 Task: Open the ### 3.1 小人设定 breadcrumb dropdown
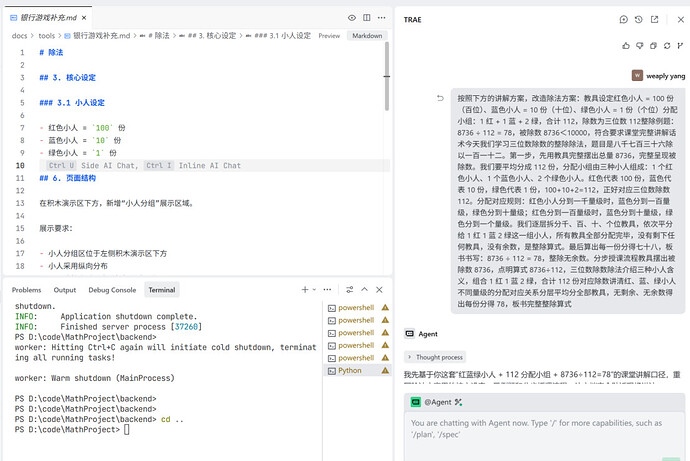coord(278,36)
